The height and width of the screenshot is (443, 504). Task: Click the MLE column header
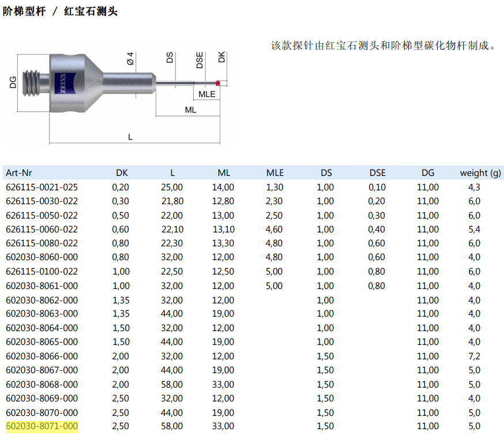coord(274,172)
